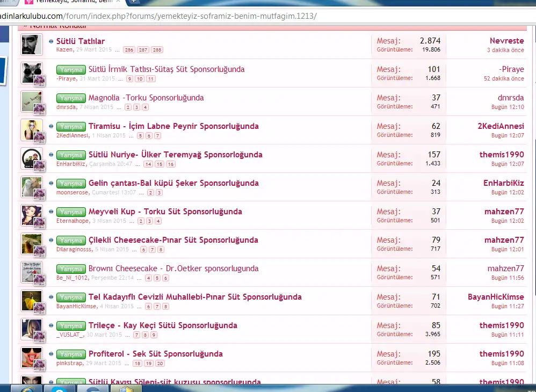Click Kazen's avatar beside Sütlü Tatlılar

[32, 45]
